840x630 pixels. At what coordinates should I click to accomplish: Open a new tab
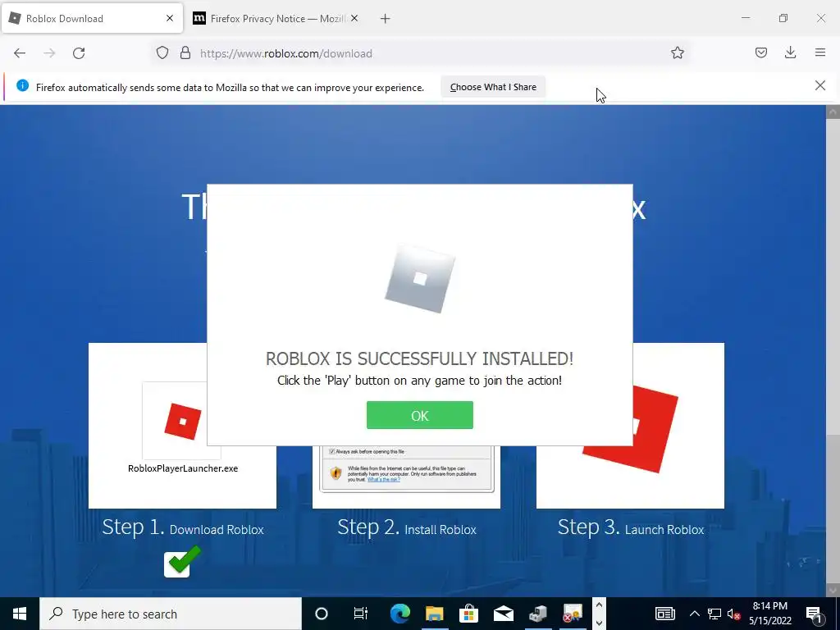386,19
